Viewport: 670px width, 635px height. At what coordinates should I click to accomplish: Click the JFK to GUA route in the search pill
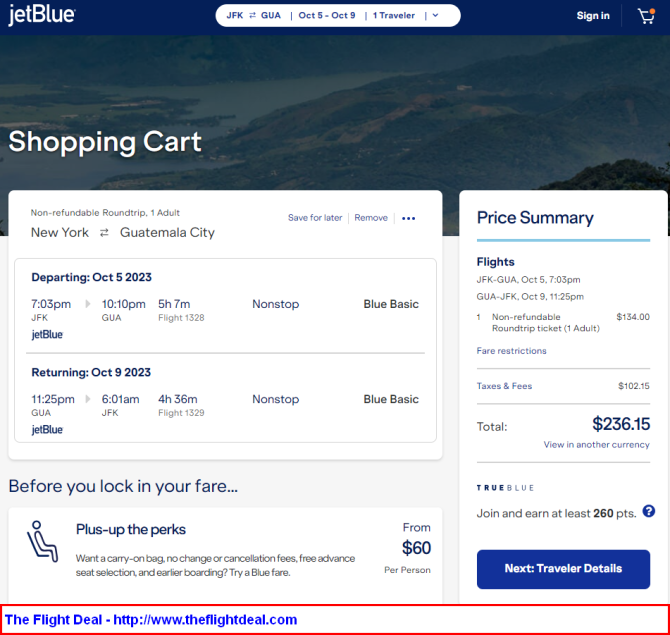[255, 16]
